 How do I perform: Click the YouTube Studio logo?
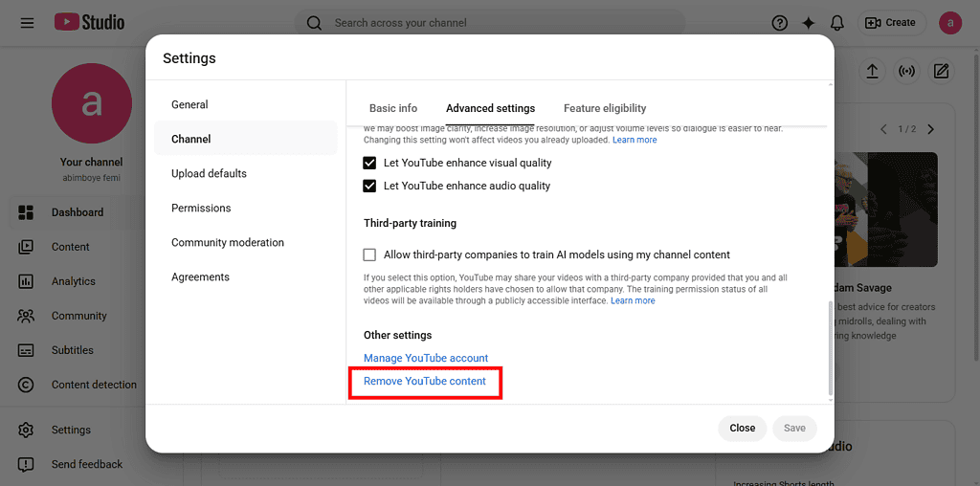pyautogui.click(x=89, y=23)
